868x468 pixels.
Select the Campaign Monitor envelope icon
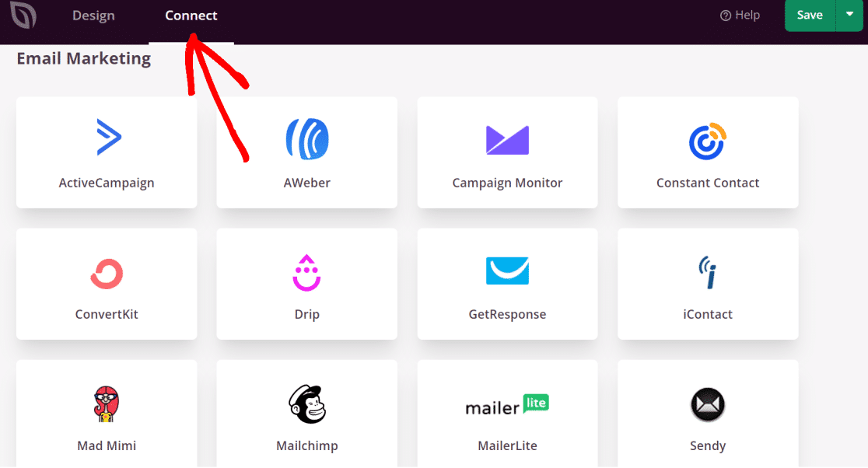point(507,140)
